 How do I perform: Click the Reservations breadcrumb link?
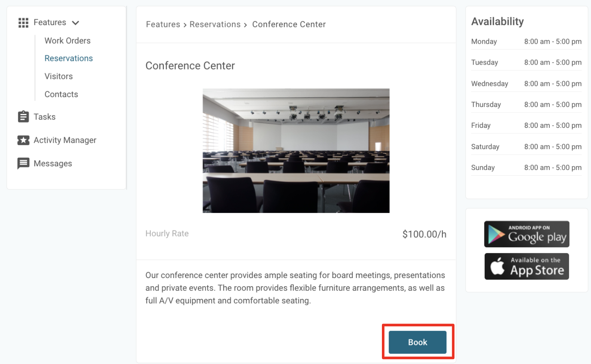pyautogui.click(x=215, y=24)
